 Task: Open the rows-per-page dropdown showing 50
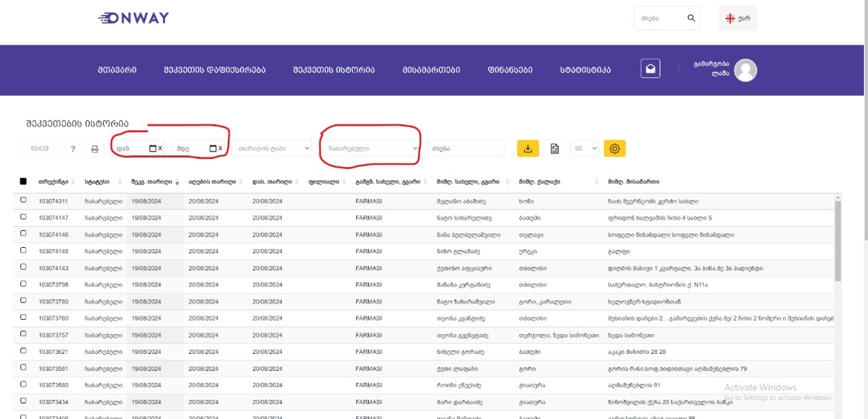coord(584,149)
